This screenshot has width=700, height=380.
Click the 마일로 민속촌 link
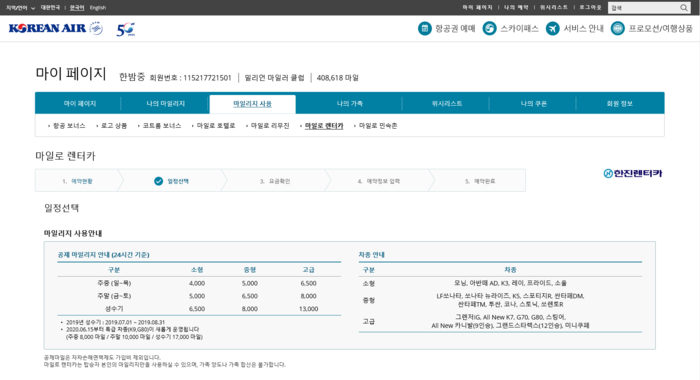click(378, 126)
